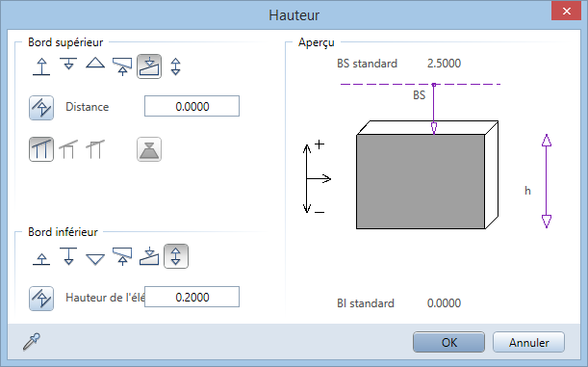The height and width of the screenshot is (367, 588).
Task: Select first upper edge absolute height icon
Action: [x=41, y=66]
